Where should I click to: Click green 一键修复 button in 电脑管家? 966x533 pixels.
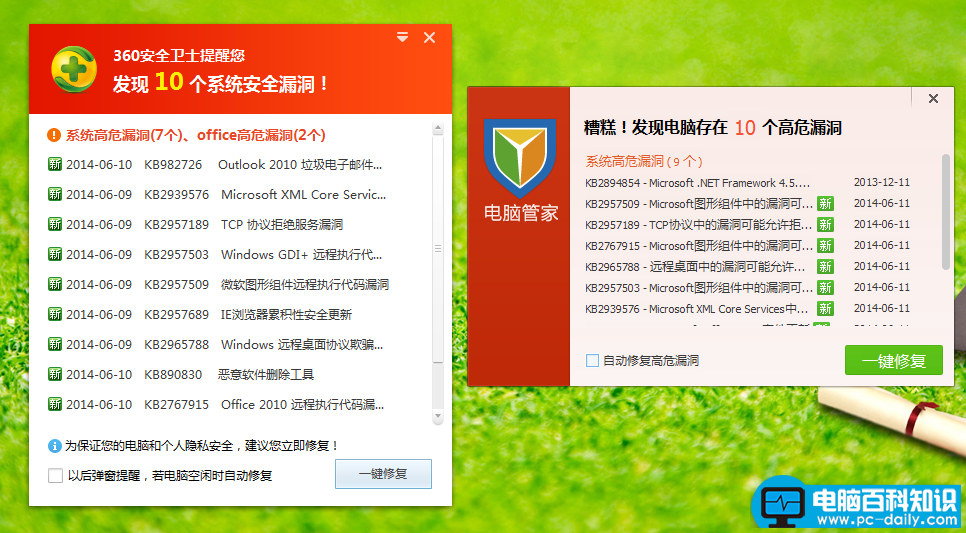894,360
